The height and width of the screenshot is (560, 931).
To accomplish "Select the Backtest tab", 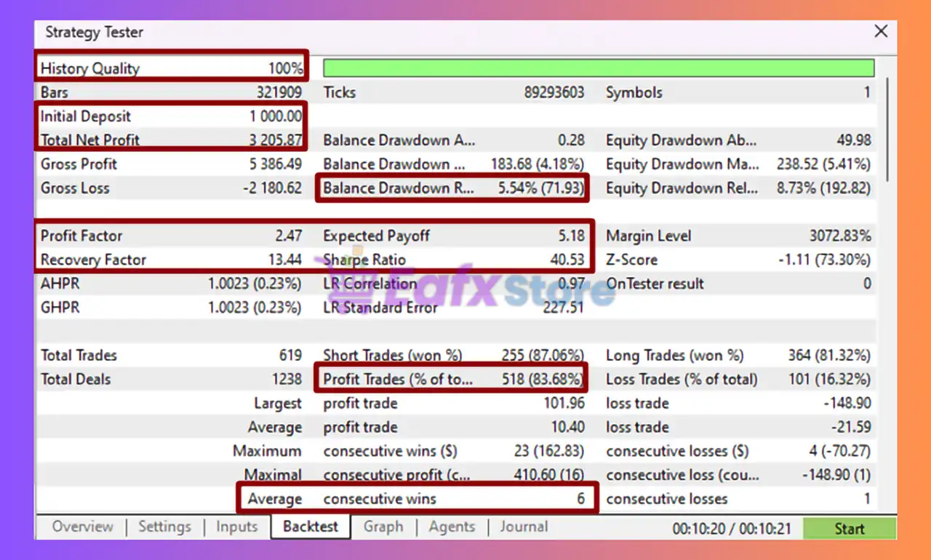I will tap(311, 527).
